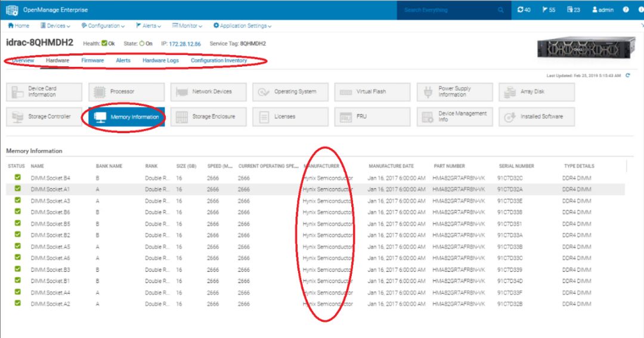This screenshot has height=338, width=644.
Task: Open the Storage Enclosure tile
Action: tap(208, 117)
